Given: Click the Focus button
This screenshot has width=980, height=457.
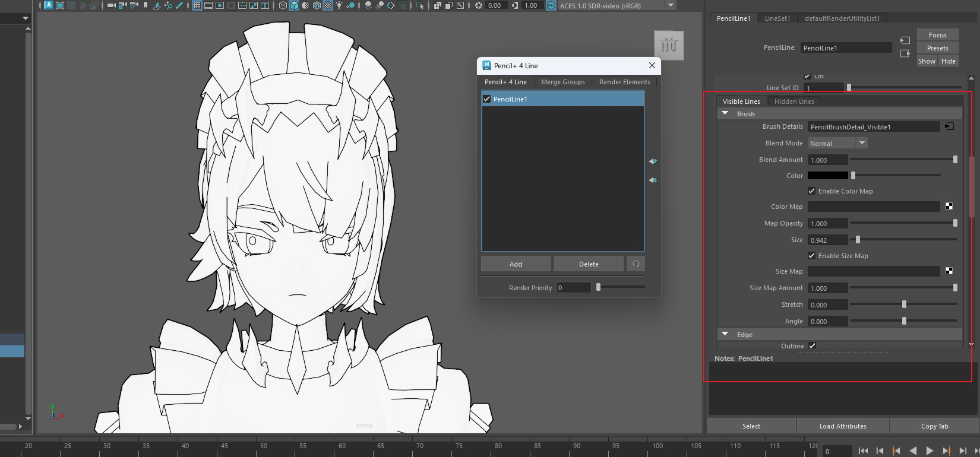Looking at the screenshot, I should (938, 35).
